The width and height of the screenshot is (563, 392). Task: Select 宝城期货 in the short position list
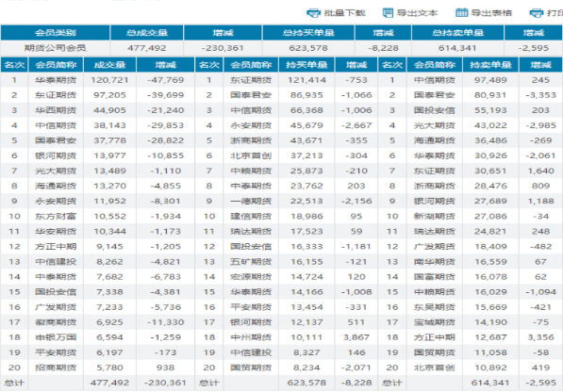tap(435, 322)
